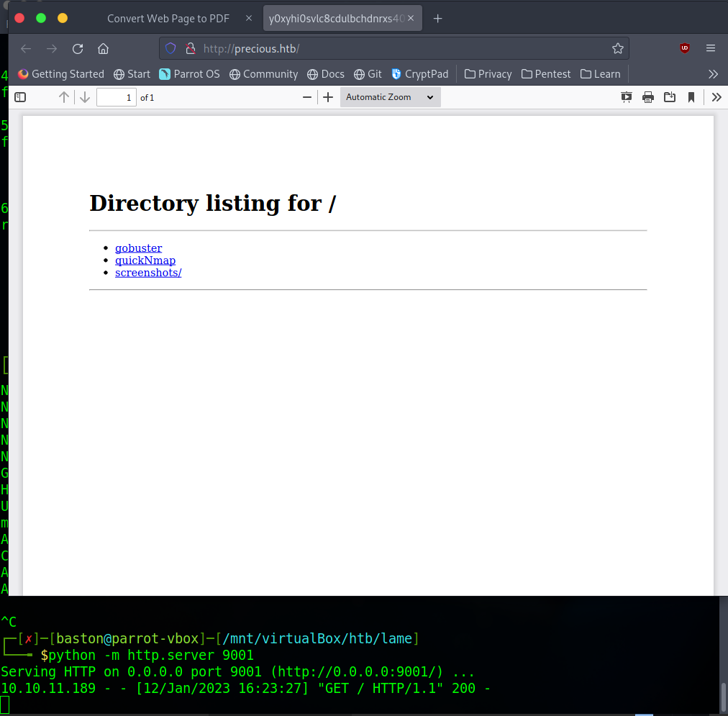Viewport: 728px width, 716px height.
Task: Toggle the PDF sidebar panel
Action: coord(20,96)
